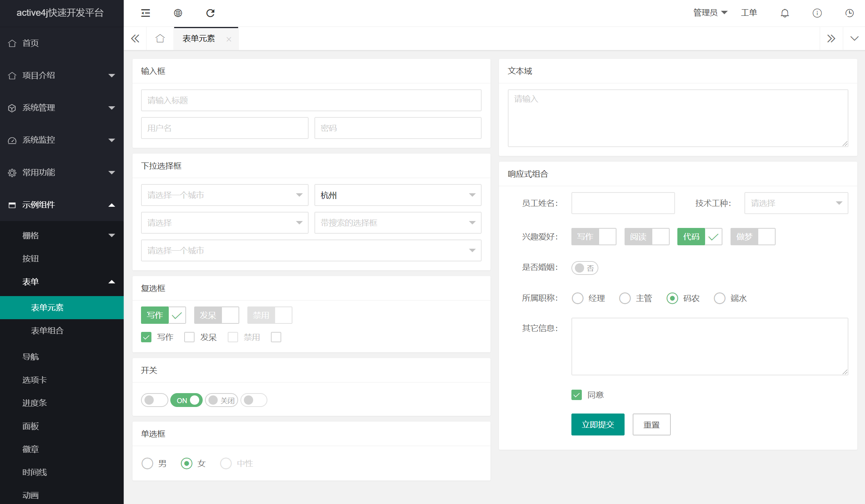Open the globe website icon in the header
Image resolution: width=865 pixels, height=504 pixels.
pyautogui.click(x=178, y=13)
